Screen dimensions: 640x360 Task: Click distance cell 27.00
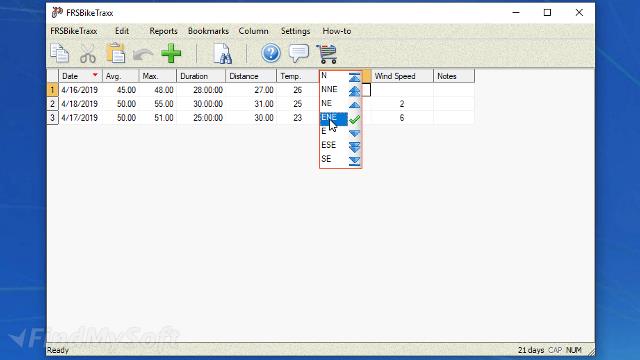click(x=251, y=90)
